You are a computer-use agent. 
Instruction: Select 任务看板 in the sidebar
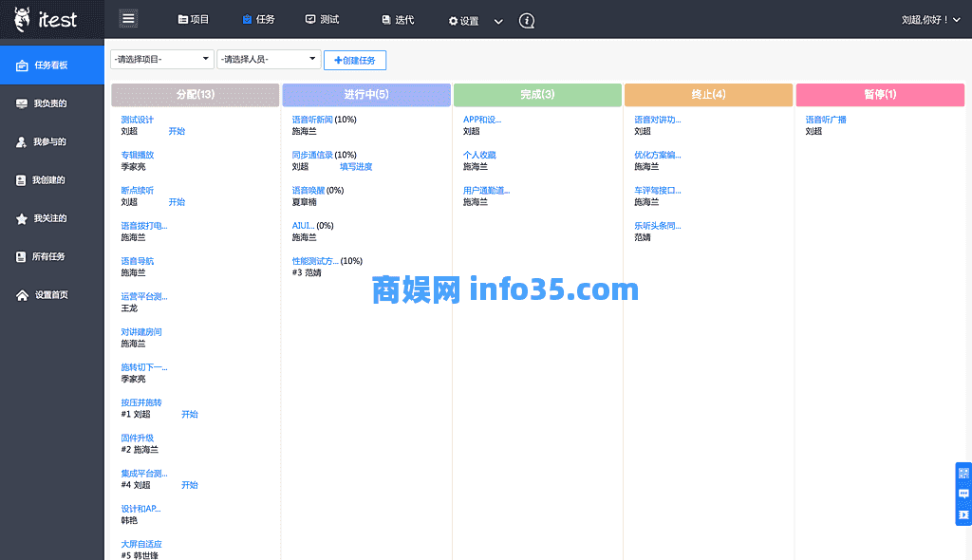tap(52, 65)
